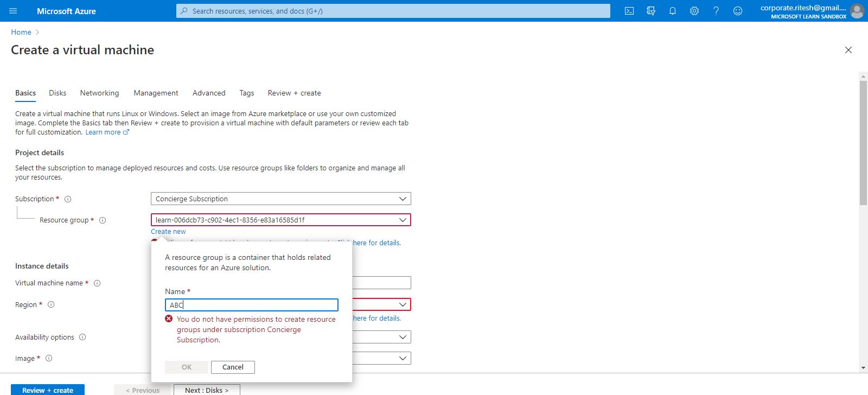Click the resource group Name input field
This screenshot has width=868, height=395.
(252, 305)
